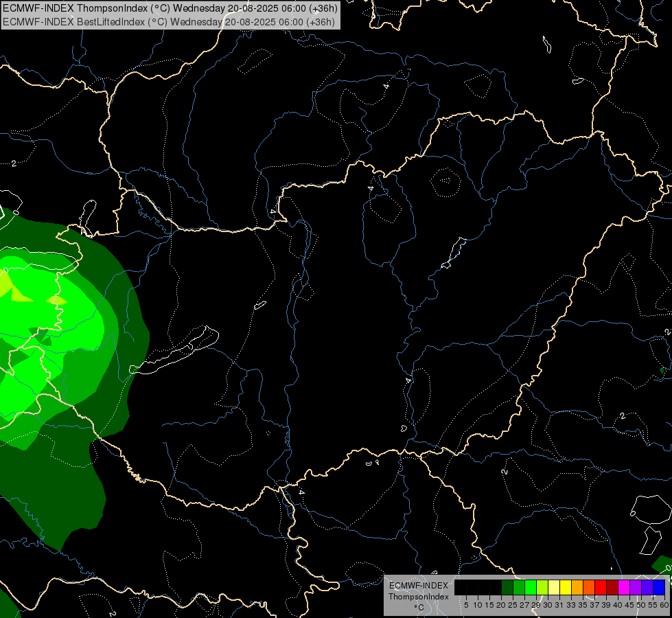The height and width of the screenshot is (618, 672).
Task: Click the purple 45–50 legend swatch
Action: (636, 587)
